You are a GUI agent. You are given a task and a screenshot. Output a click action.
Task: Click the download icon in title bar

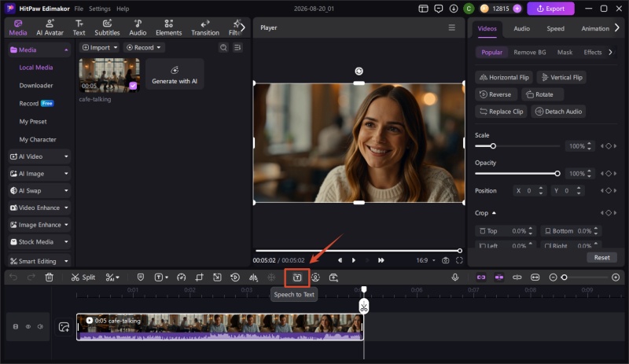click(454, 9)
